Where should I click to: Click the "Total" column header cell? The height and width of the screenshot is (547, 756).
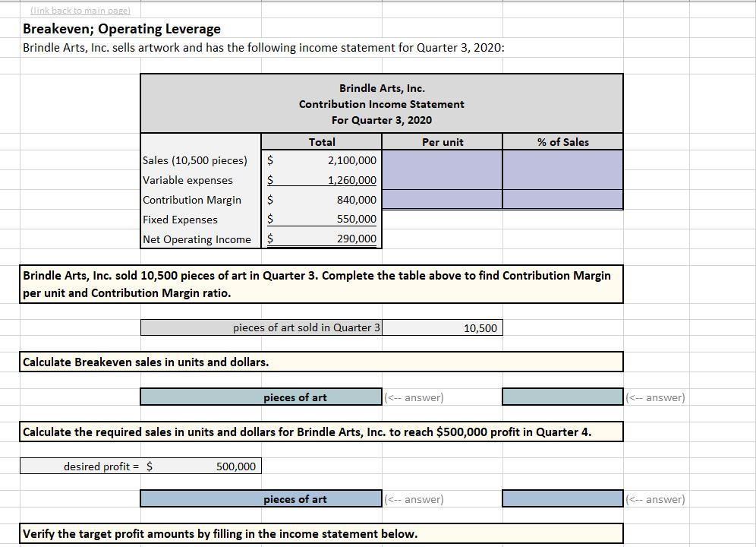322,142
